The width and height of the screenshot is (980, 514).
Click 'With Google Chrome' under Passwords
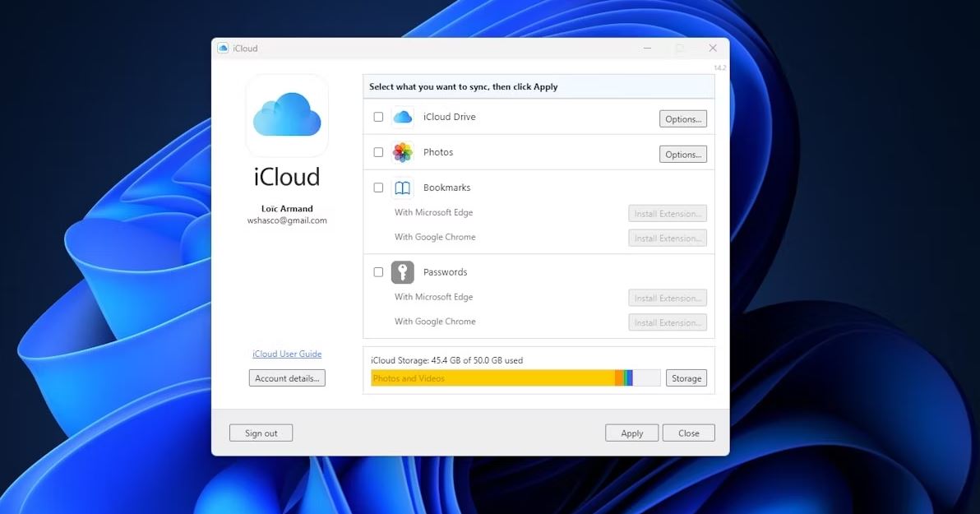435,322
